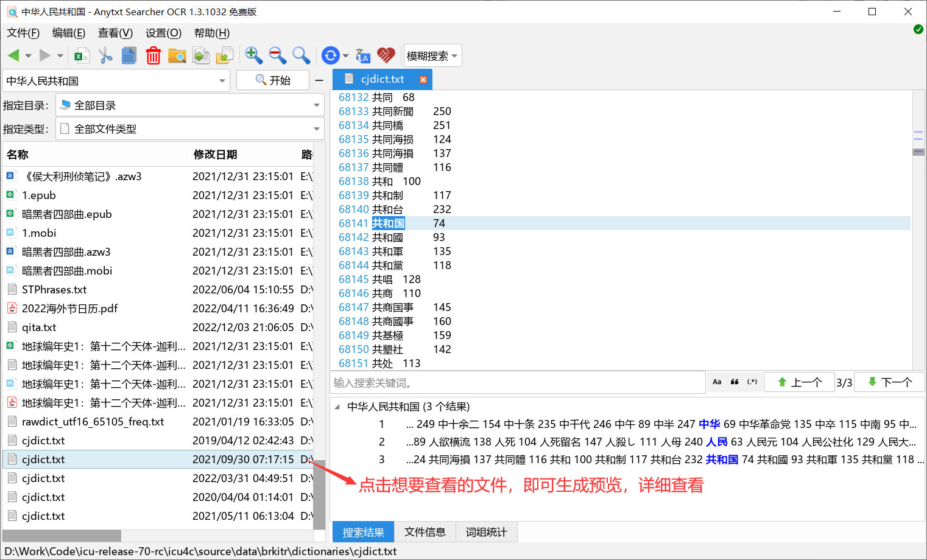927x560 pixels.
Task: Click the move-to-folder icon
Action: pyautogui.click(x=225, y=55)
